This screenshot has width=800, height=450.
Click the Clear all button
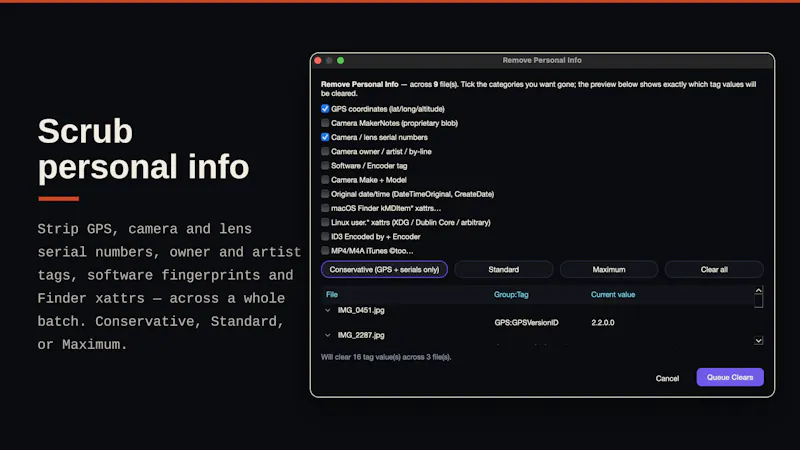(x=714, y=269)
